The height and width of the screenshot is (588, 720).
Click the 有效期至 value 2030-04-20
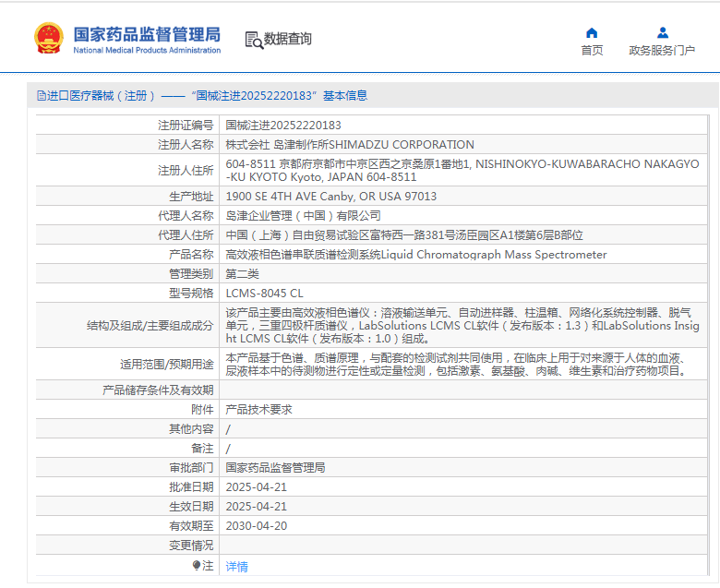click(257, 525)
